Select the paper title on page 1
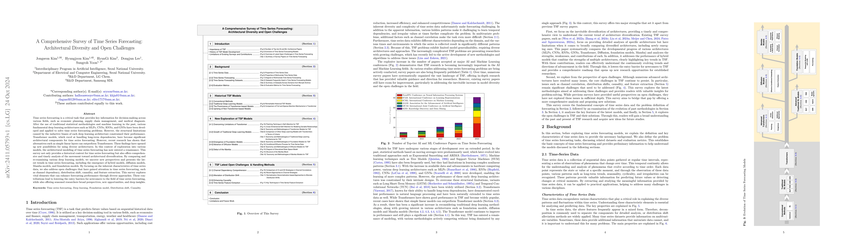868x246 pixels. pyautogui.click(x=89, y=44)
